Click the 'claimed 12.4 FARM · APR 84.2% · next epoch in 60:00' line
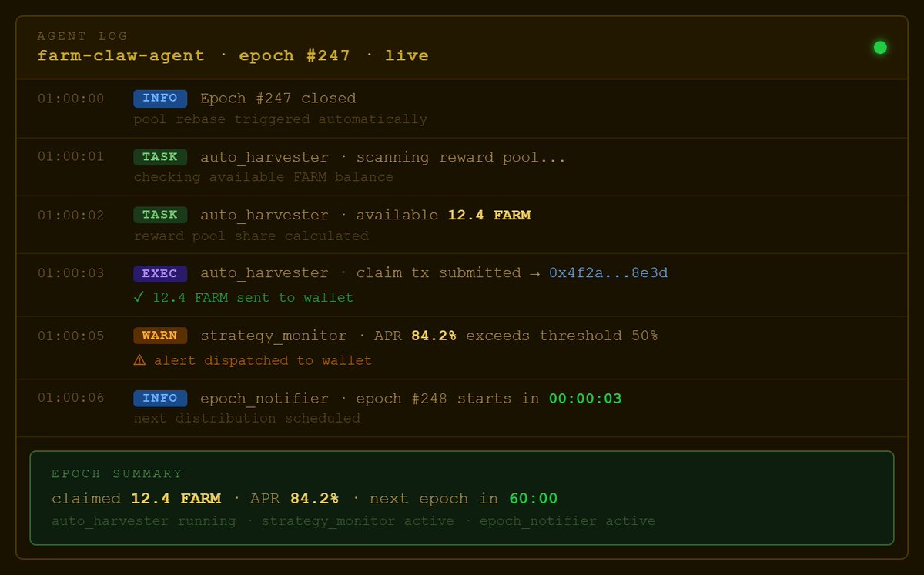924x575 pixels. click(305, 499)
